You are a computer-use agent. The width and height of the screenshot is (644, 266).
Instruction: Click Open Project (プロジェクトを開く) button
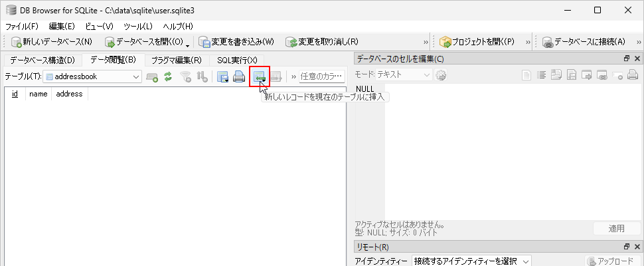tap(477, 42)
